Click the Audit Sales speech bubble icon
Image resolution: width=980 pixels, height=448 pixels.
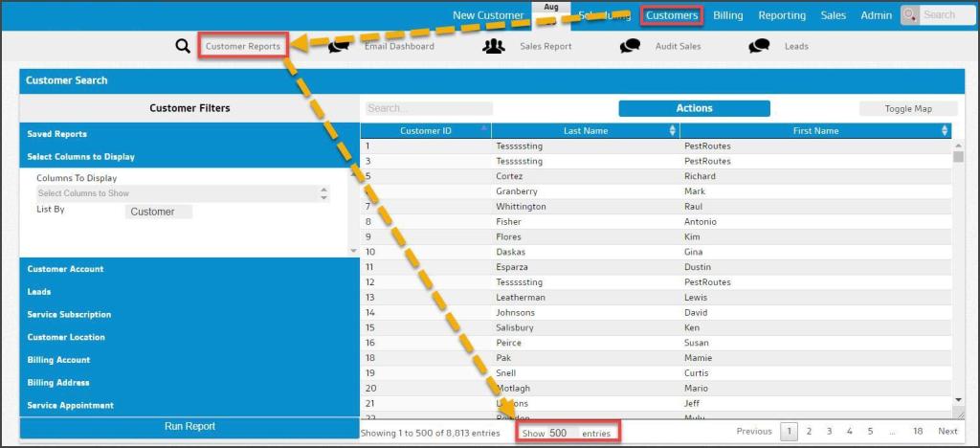(630, 46)
